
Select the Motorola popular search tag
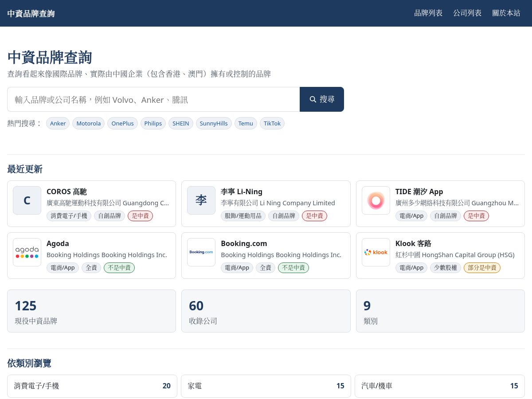pyautogui.click(x=89, y=123)
